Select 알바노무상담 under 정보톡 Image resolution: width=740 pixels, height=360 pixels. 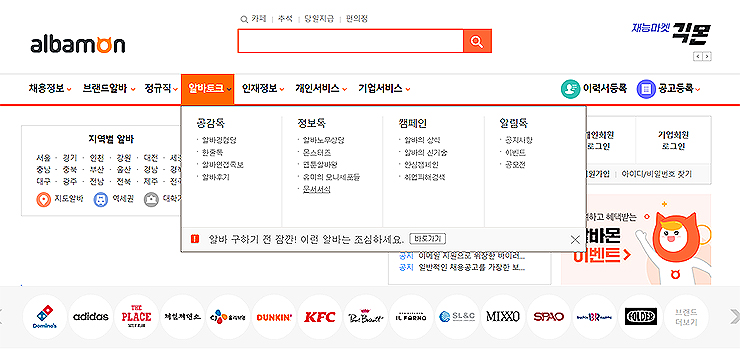click(323, 140)
